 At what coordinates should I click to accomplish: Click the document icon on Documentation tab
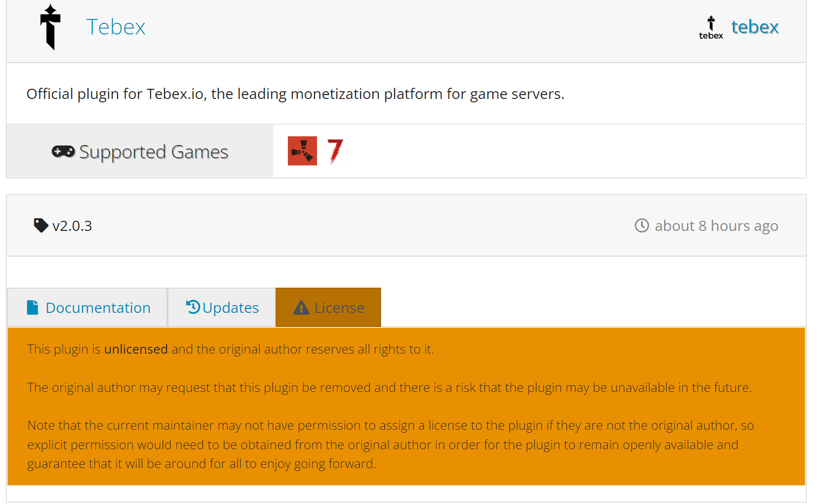(x=32, y=307)
